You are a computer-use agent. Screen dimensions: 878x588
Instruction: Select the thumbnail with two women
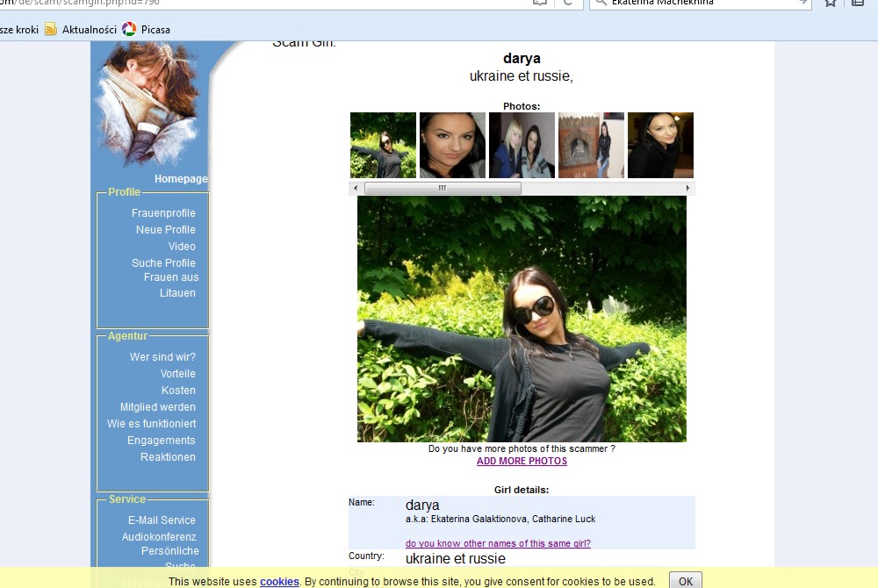522,145
